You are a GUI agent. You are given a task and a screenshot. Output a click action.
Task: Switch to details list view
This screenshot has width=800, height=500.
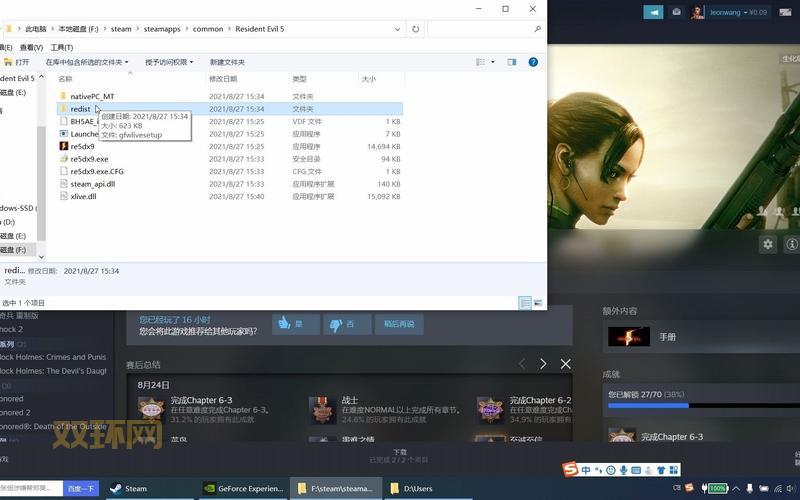coord(525,303)
